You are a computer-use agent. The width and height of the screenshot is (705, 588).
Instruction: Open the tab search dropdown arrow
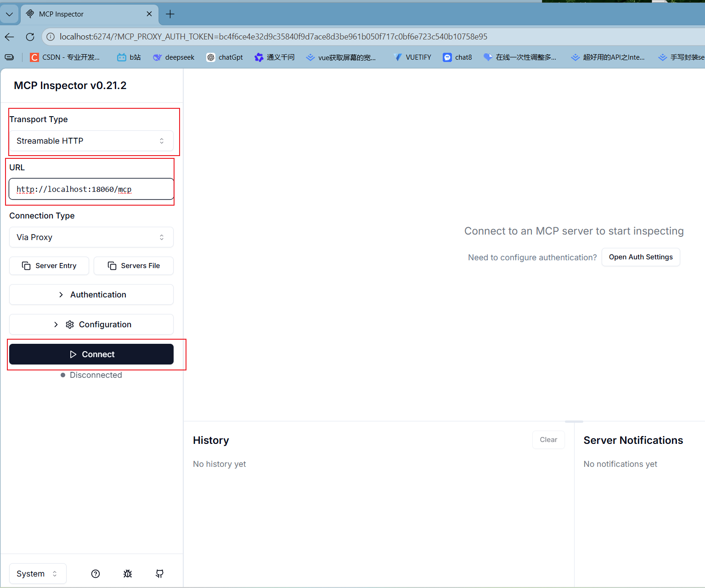pos(9,14)
